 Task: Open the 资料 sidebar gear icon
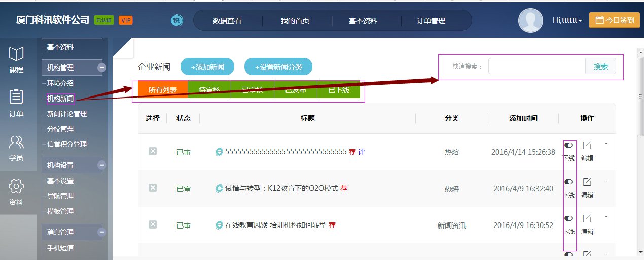point(16,187)
